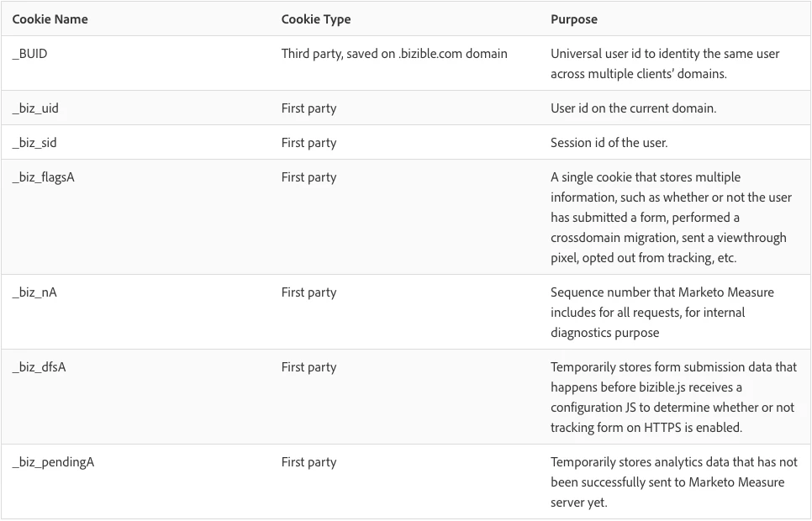Click the _biz_sid cookie name
812x521 pixels.
pos(34,142)
